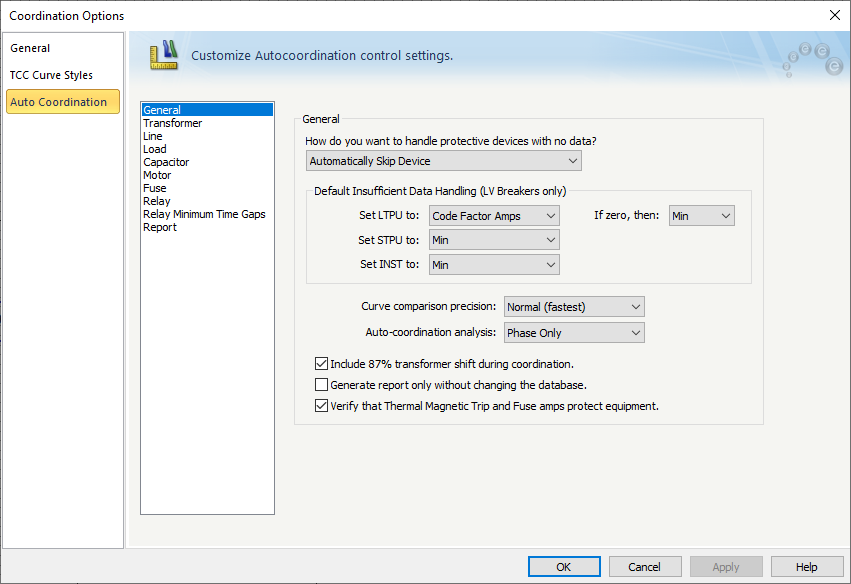This screenshot has height=584, width=851.
Task: Close the Coordination Options dialog
Action: tap(835, 15)
